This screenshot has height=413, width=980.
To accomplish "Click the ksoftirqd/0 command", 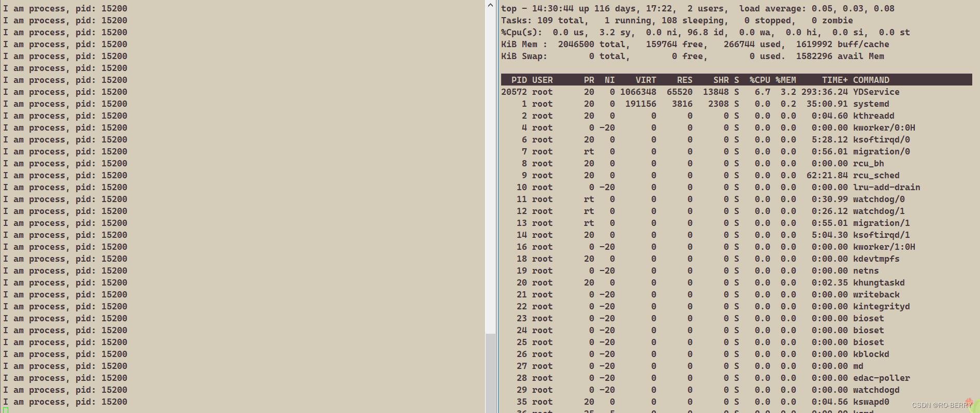I will pyautogui.click(x=881, y=139).
